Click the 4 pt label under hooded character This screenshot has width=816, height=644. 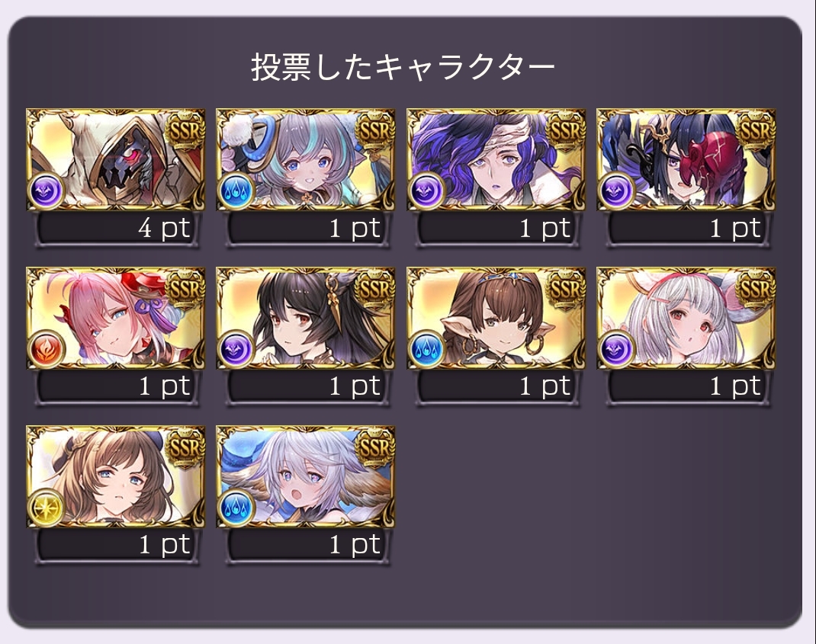[x=164, y=229]
